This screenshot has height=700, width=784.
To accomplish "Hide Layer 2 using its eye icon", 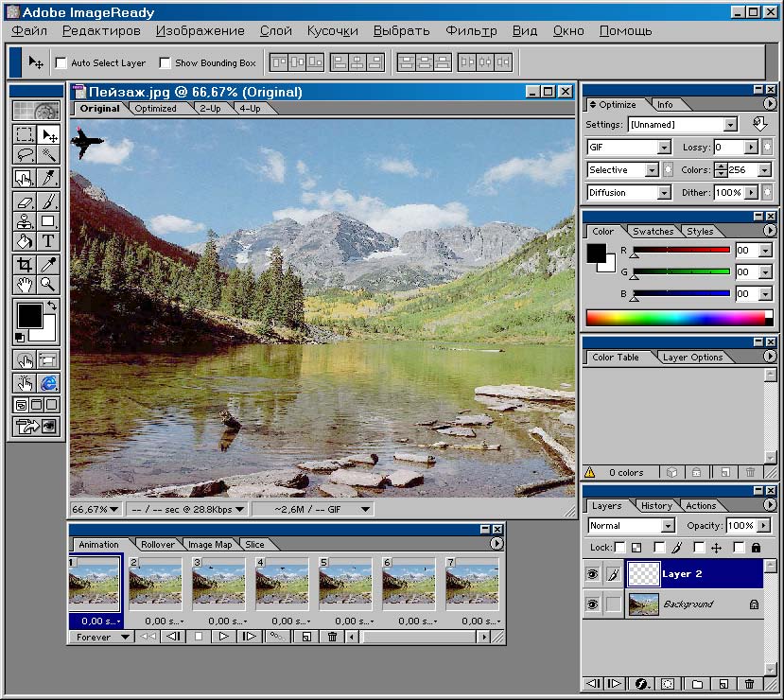I will pyautogui.click(x=592, y=574).
